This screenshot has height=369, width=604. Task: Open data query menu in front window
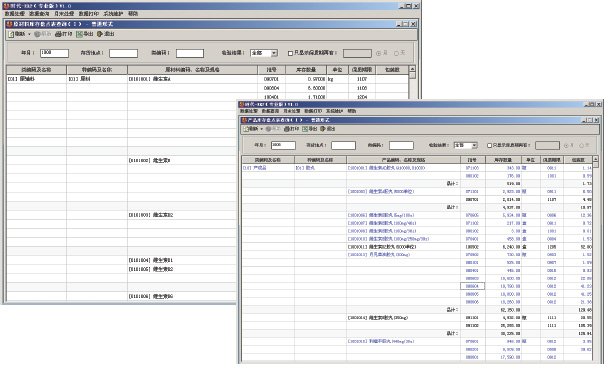(270, 111)
